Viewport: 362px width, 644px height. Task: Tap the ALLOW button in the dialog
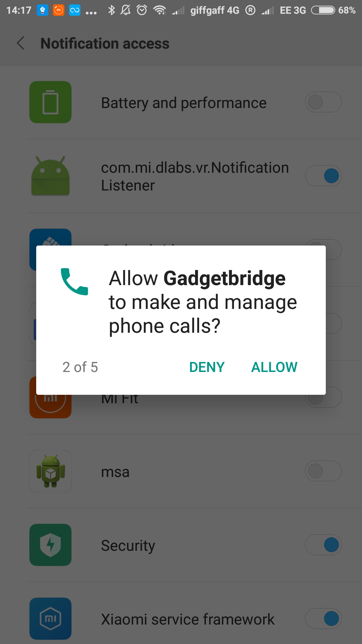(274, 367)
